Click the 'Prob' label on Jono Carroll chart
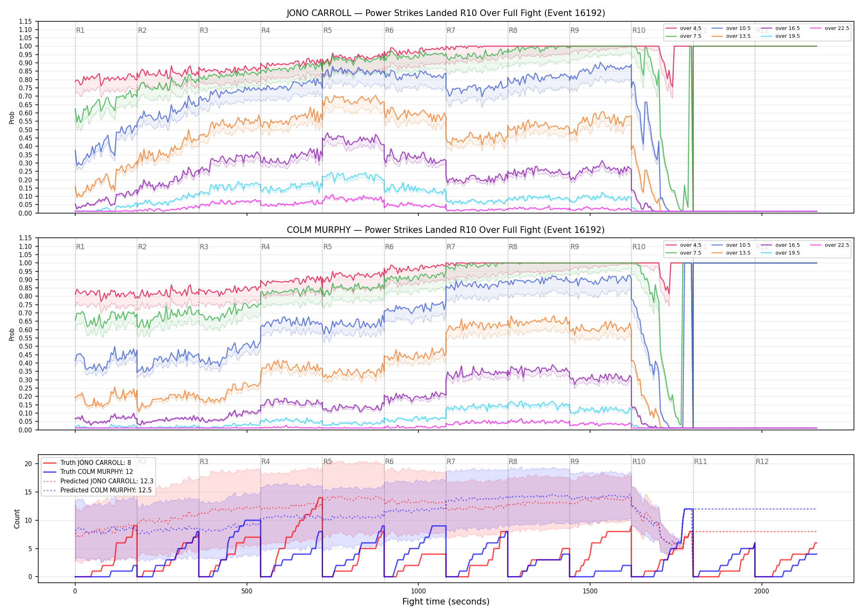 click(x=12, y=117)
